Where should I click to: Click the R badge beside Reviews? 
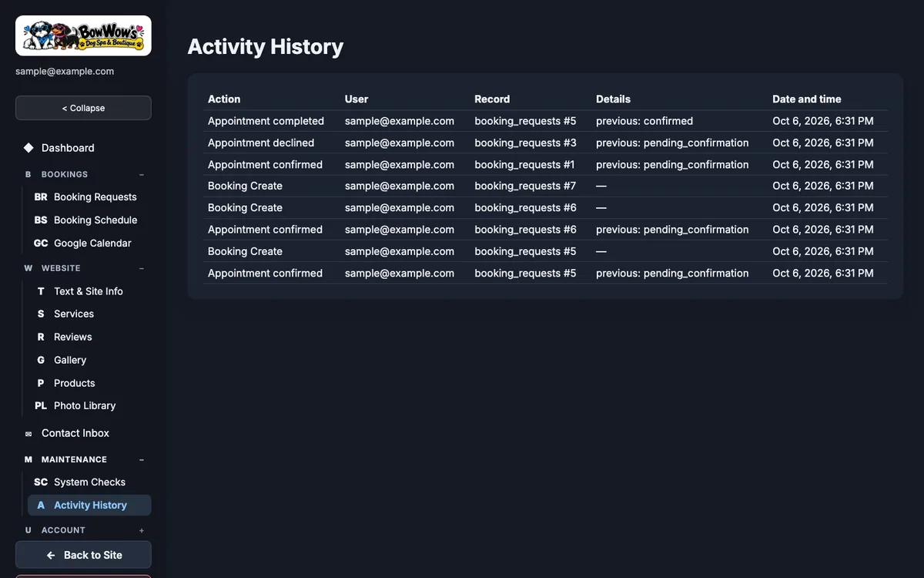coord(41,338)
